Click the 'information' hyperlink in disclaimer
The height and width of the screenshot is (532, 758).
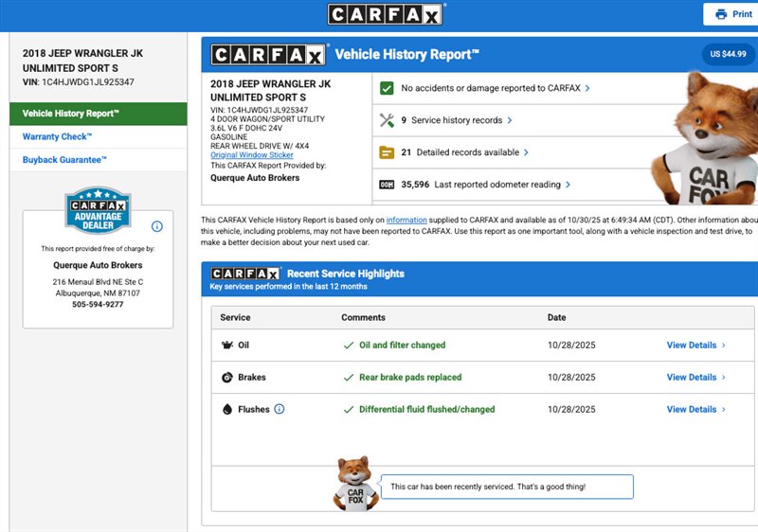(x=406, y=220)
